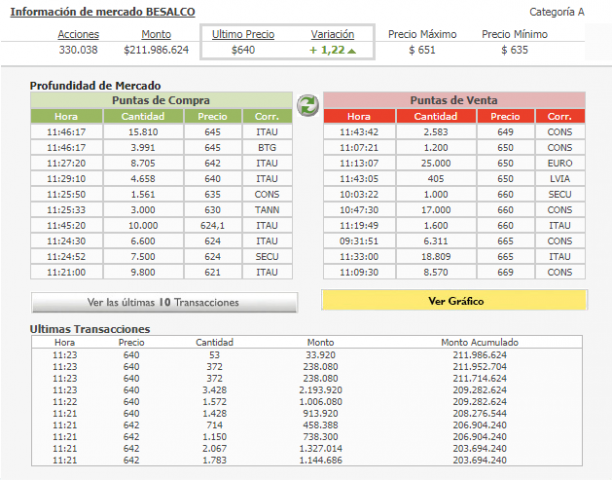Select the Corr. header in Puntas de Venta
Image resolution: width=612 pixels, height=480 pixels.
coord(560,116)
